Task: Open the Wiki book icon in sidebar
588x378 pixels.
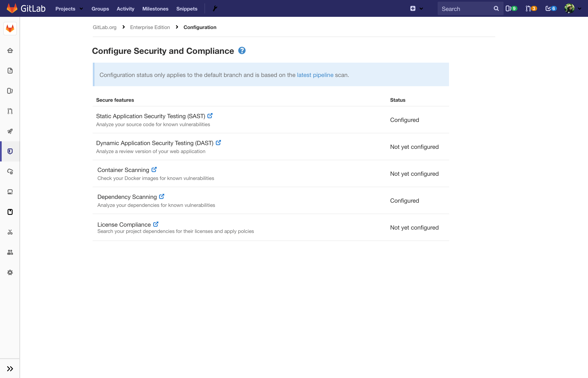Action: pos(10,211)
